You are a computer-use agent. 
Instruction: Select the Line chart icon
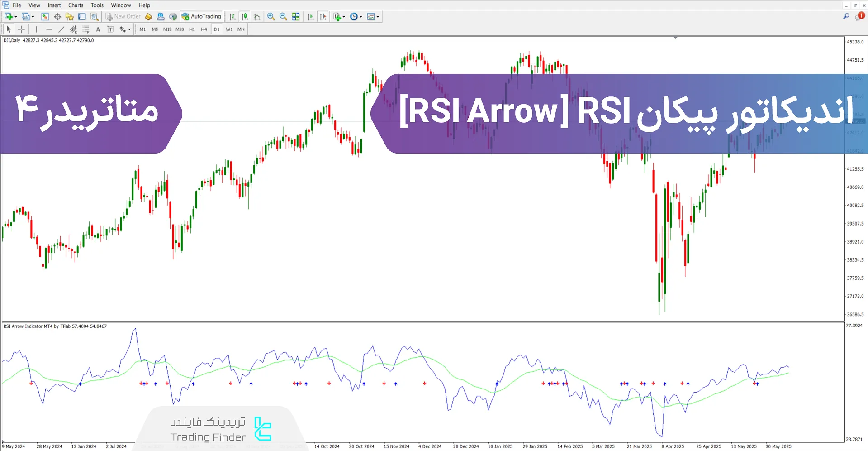[x=257, y=16]
